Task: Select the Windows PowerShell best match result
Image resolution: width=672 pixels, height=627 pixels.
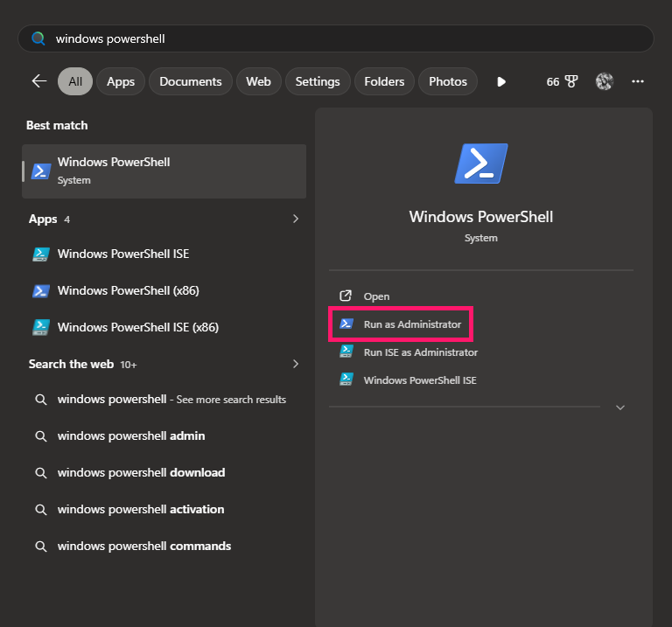Action: [164, 171]
